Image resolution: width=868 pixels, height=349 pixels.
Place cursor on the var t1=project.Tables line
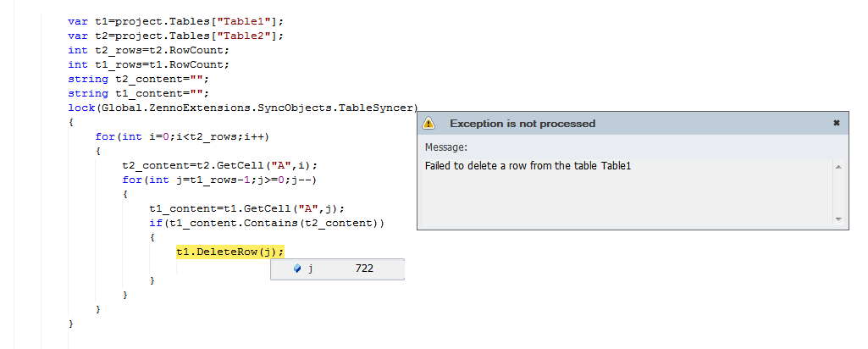176,22
